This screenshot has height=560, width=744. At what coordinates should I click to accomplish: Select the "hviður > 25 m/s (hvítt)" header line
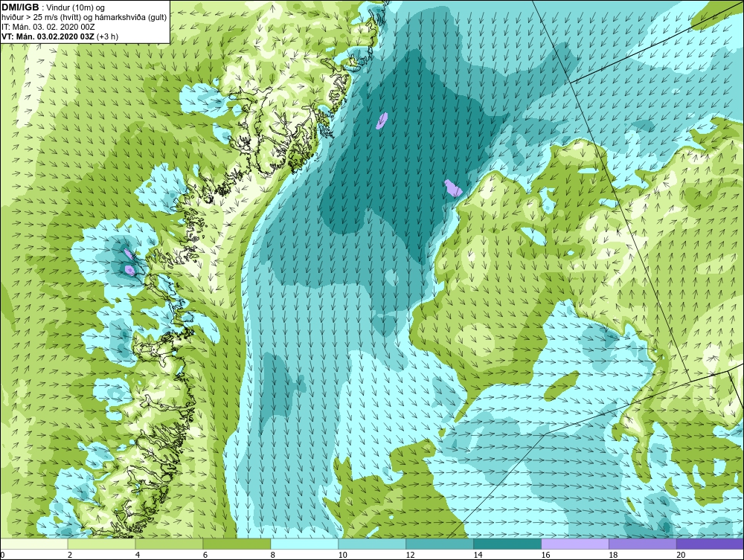click(84, 17)
